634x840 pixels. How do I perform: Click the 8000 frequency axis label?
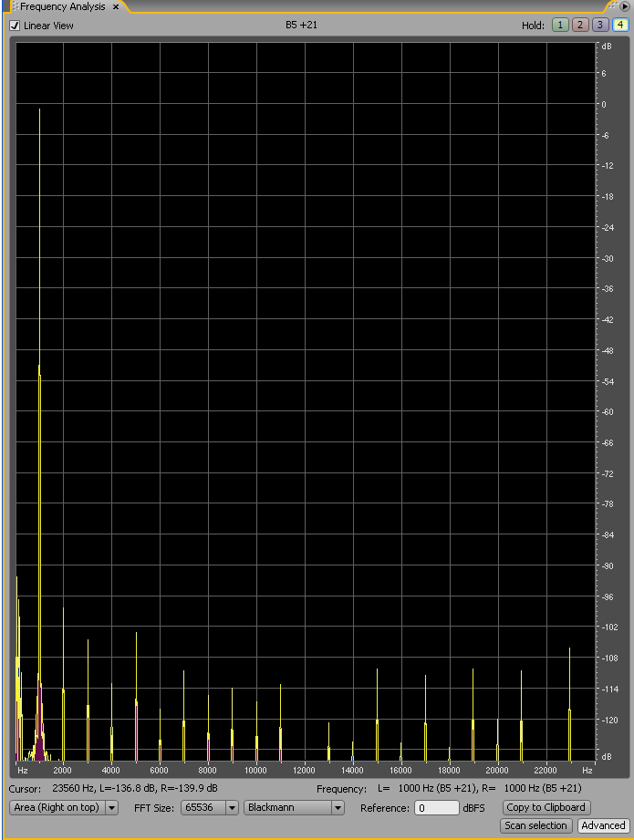207,770
